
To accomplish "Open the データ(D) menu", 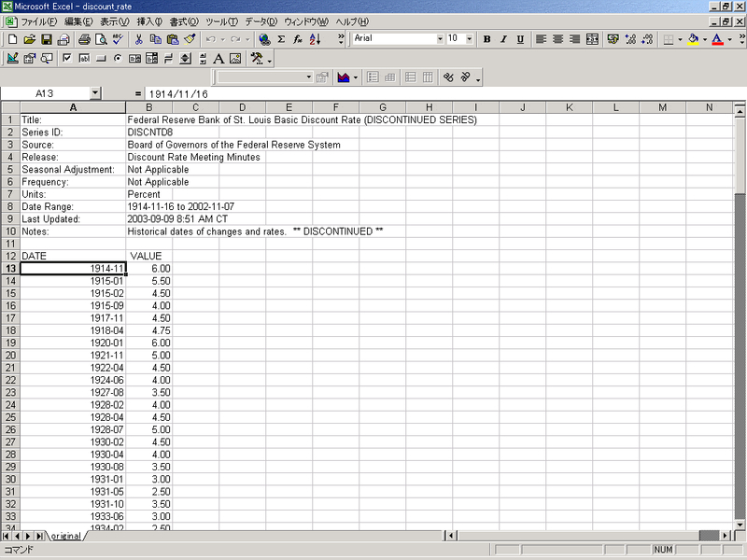I will click(261, 21).
